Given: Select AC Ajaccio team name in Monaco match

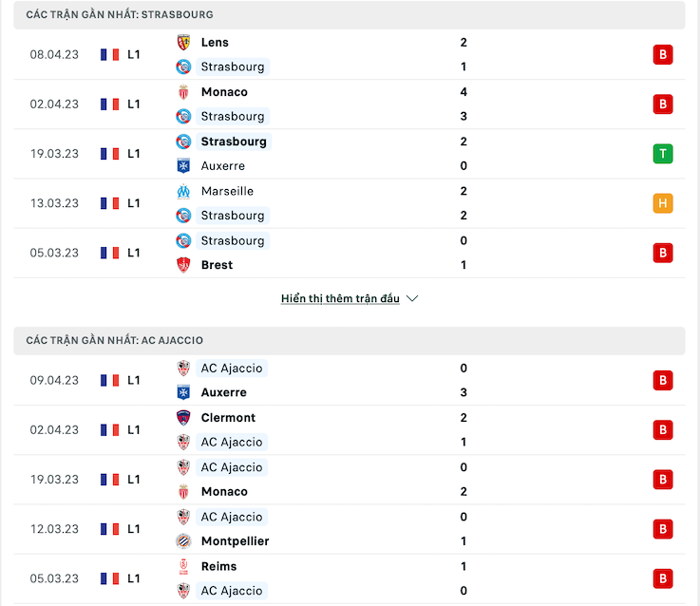Looking at the screenshot, I should coord(232,467).
